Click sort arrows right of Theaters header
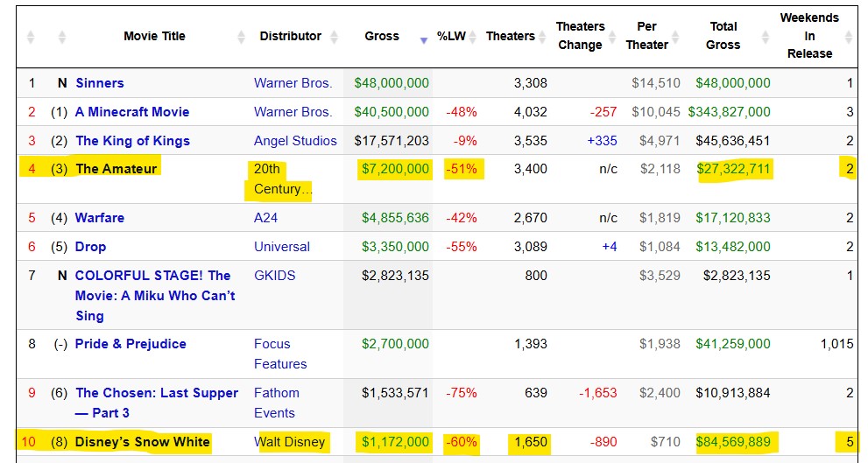The width and height of the screenshot is (868, 463). pos(544,37)
